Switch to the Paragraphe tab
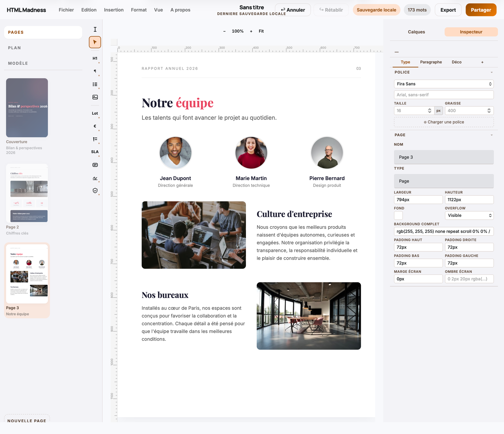Viewport: 504px width, 434px height. pos(431,62)
